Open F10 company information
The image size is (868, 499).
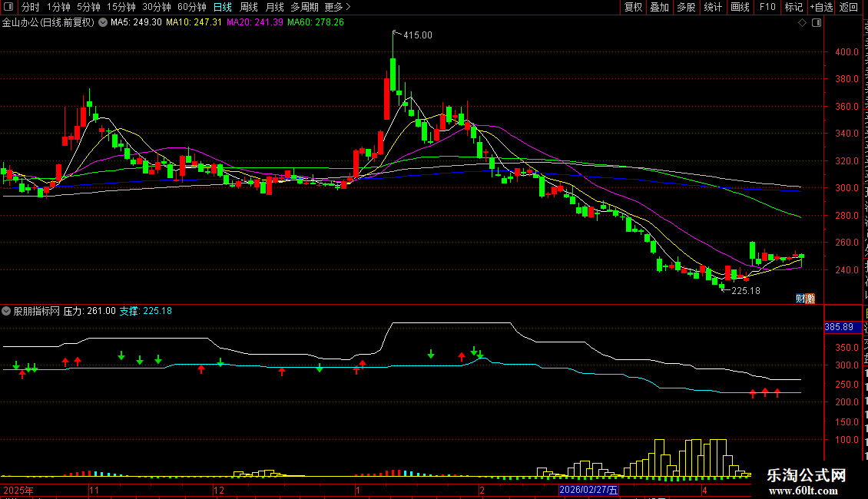pyautogui.click(x=767, y=7)
